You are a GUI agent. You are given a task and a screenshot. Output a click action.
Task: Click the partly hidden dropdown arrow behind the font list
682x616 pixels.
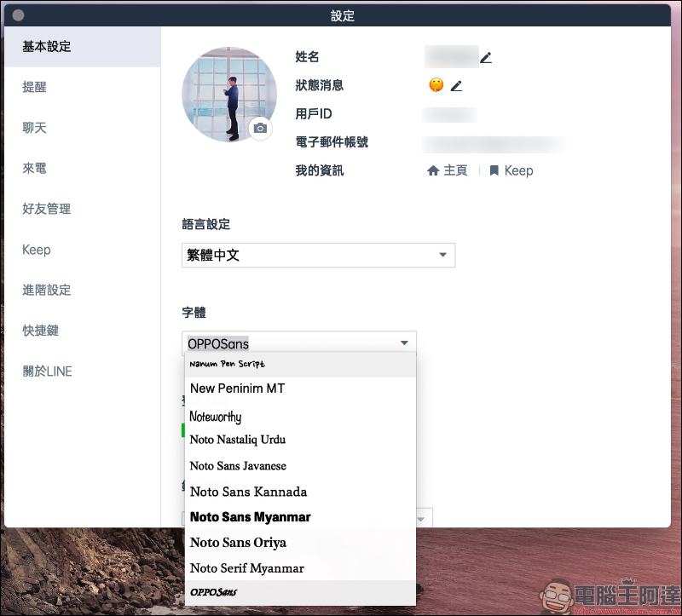[x=421, y=519]
